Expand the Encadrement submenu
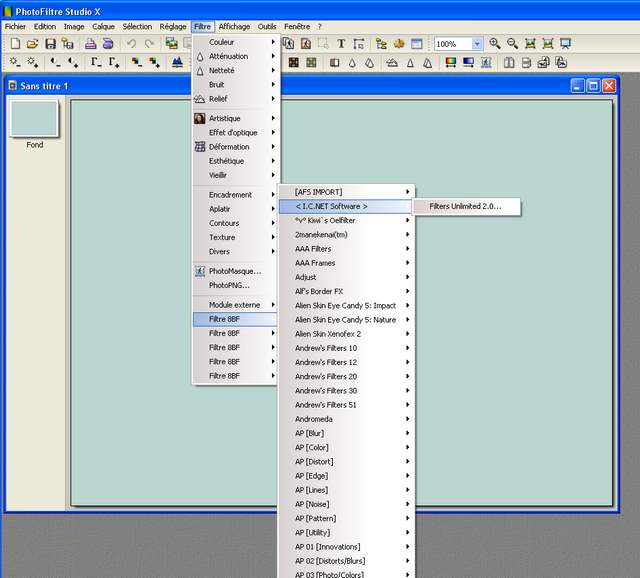 (x=236, y=195)
